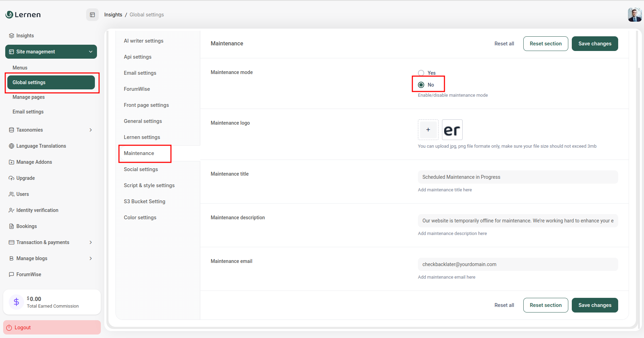Open Bookings using its sidebar icon
The image size is (644, 338).
11,226
